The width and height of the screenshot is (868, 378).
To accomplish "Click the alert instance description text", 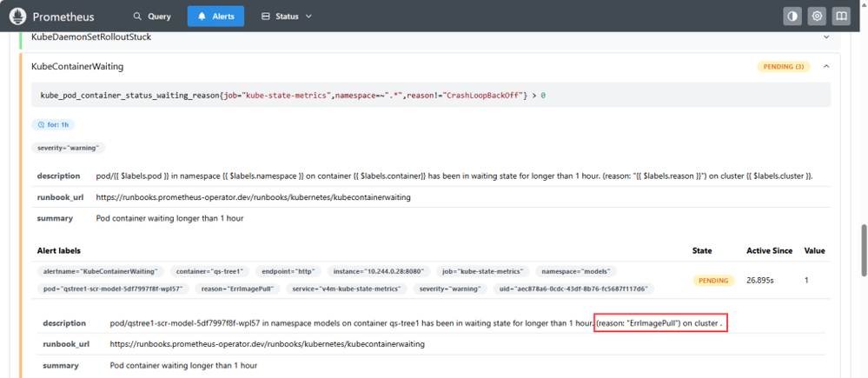I will (417, 322).
